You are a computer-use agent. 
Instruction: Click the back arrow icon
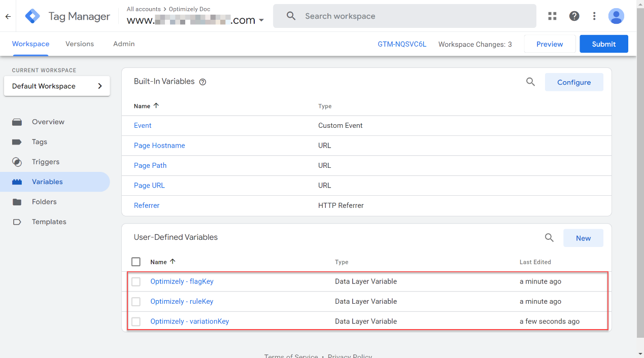click(8, 16)
